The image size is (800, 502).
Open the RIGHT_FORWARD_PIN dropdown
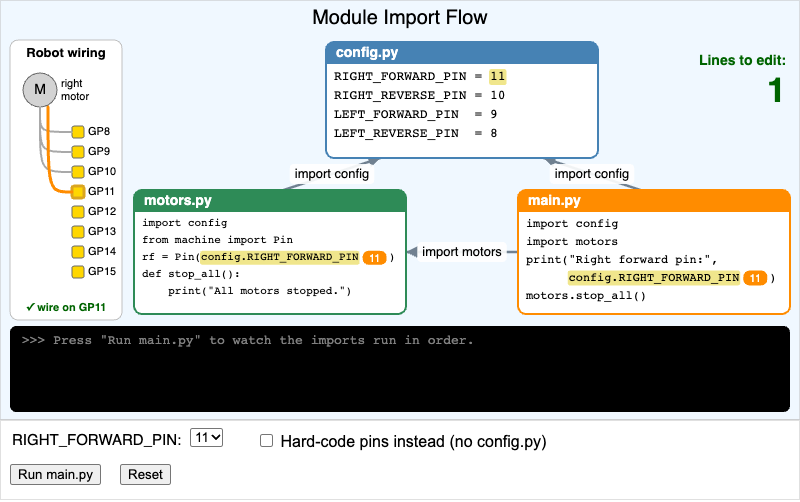coord(206,438)
